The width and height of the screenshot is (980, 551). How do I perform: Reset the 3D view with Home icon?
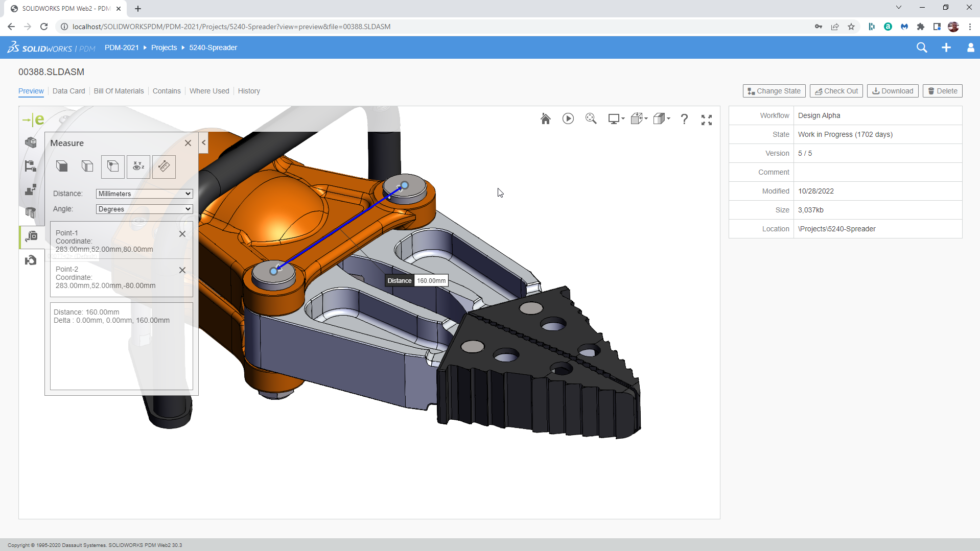[545, 119]
